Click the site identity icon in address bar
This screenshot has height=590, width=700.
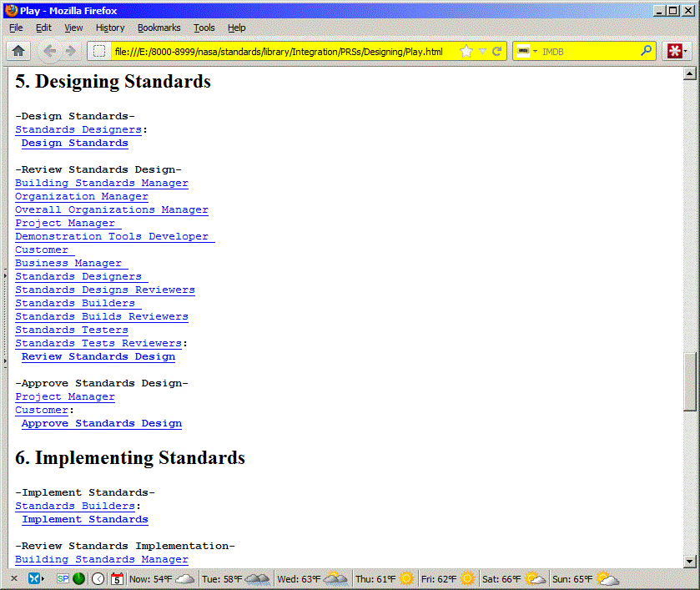point(99,52)
